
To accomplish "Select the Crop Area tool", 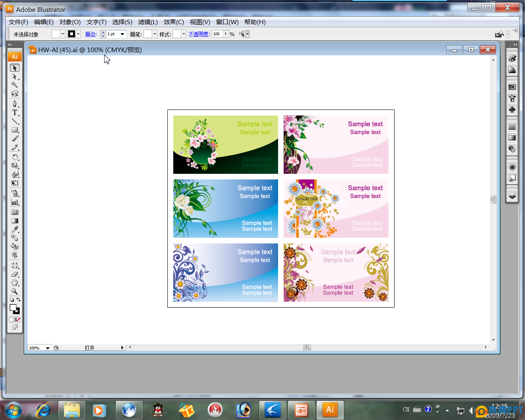I will tap(15, 265).
